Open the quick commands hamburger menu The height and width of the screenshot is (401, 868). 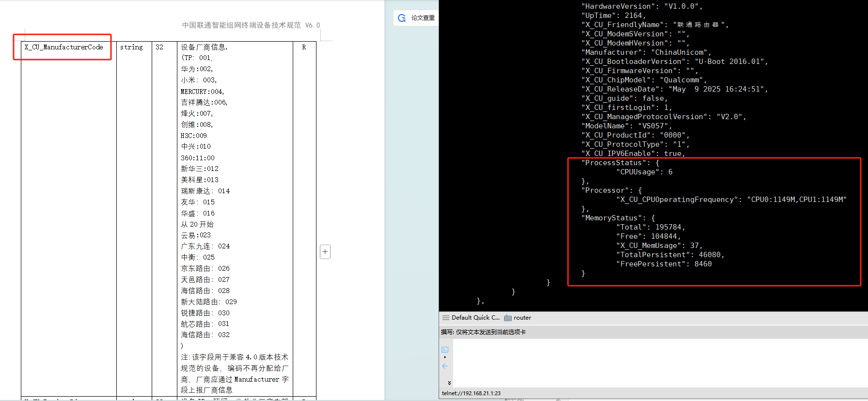pos(445,318)
